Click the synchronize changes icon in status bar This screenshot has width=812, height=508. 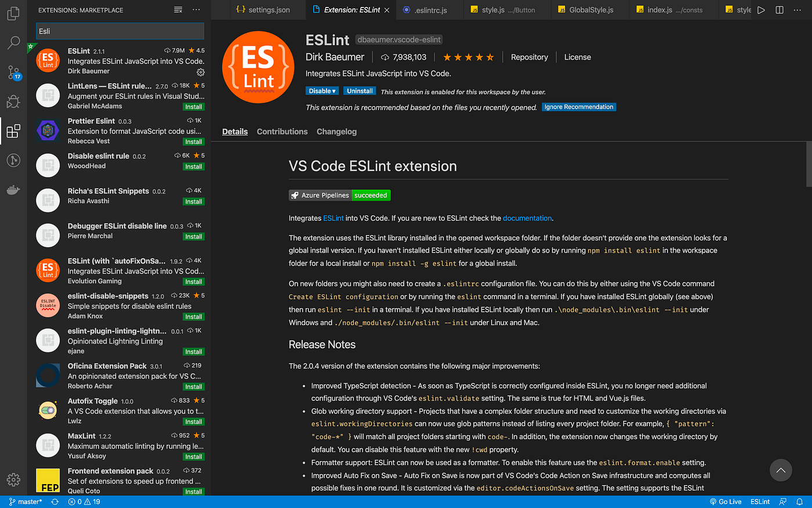55,502
